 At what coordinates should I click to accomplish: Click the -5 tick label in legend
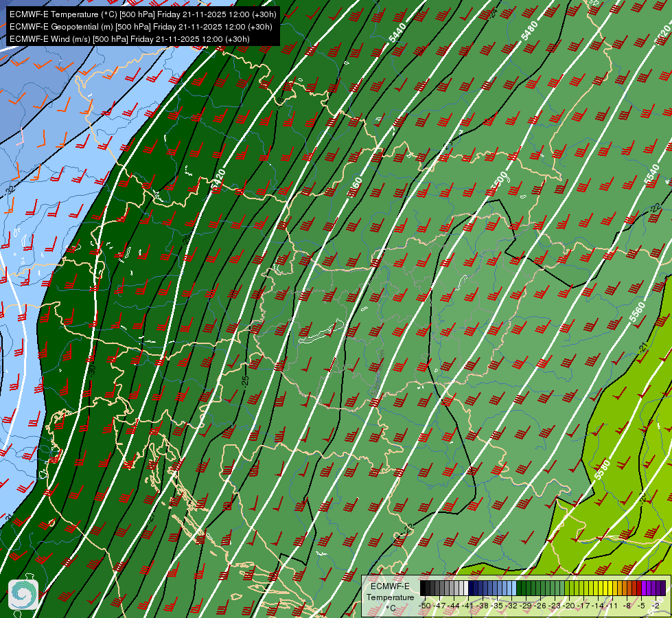(641, 606)
